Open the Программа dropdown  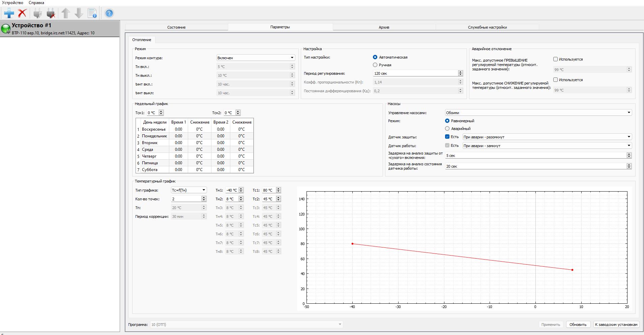tap(246, 325)
